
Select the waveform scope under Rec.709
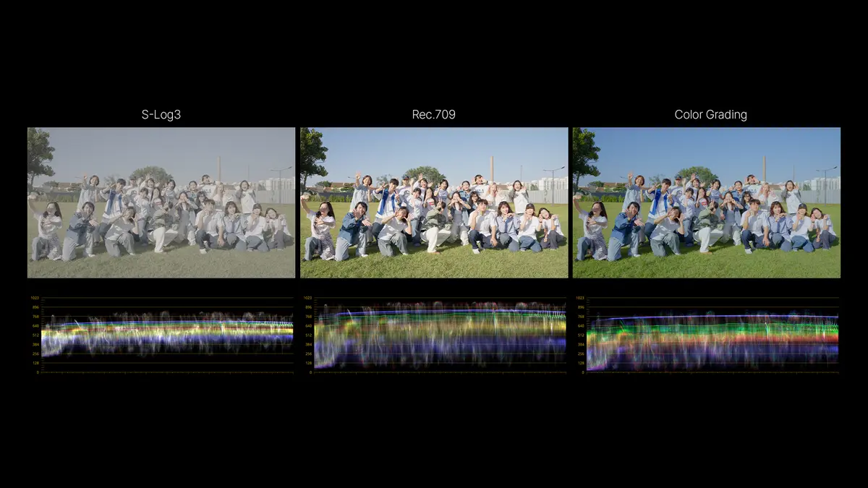click(x=434, y=335)
